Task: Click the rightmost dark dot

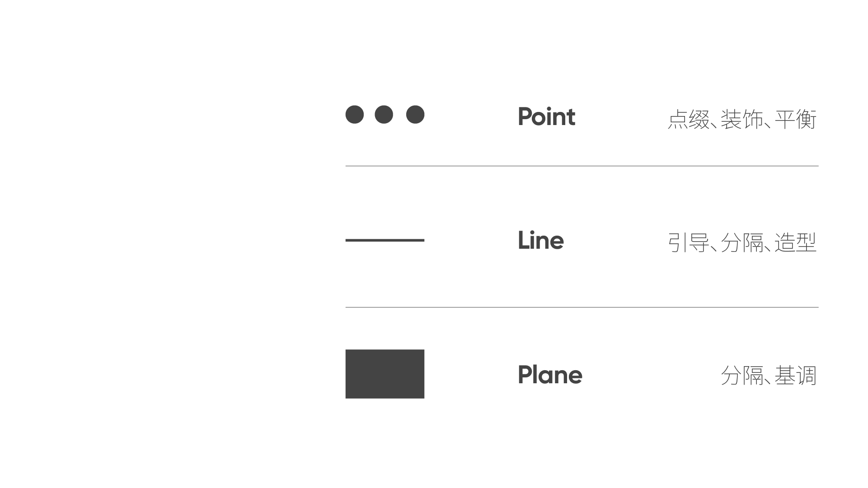Action: (x=415, y=115)
